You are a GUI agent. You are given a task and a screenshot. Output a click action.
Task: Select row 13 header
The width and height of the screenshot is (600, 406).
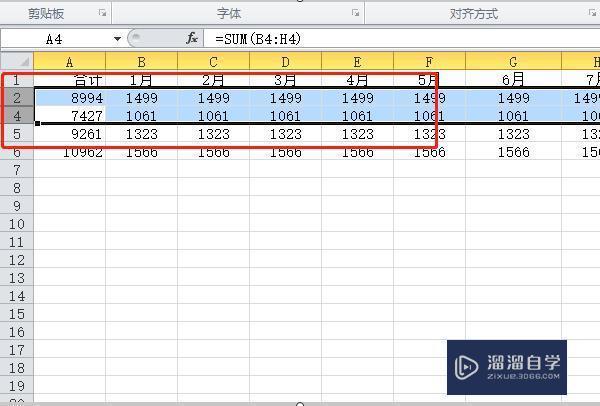point(17,277)
